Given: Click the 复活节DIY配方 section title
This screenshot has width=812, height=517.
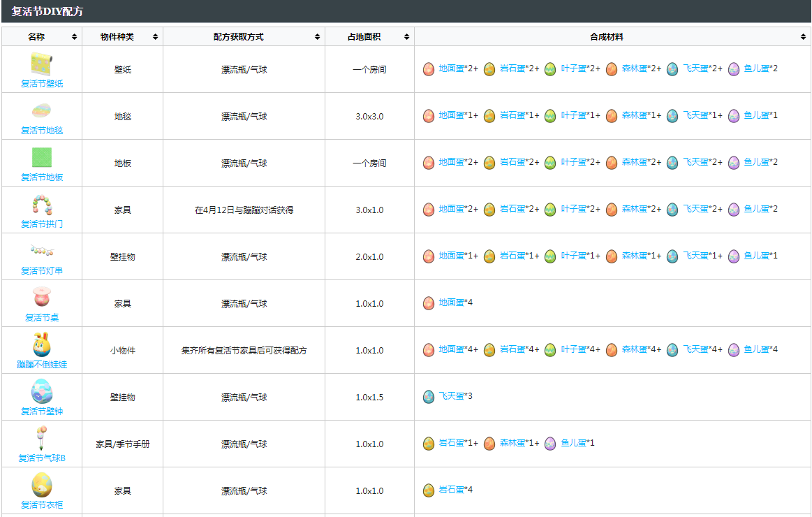Looking at the screenshot, I should [x=47, y=11].
